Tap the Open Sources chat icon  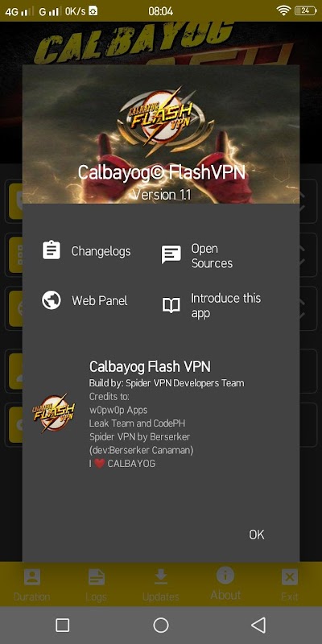click(x=171, y=254)
